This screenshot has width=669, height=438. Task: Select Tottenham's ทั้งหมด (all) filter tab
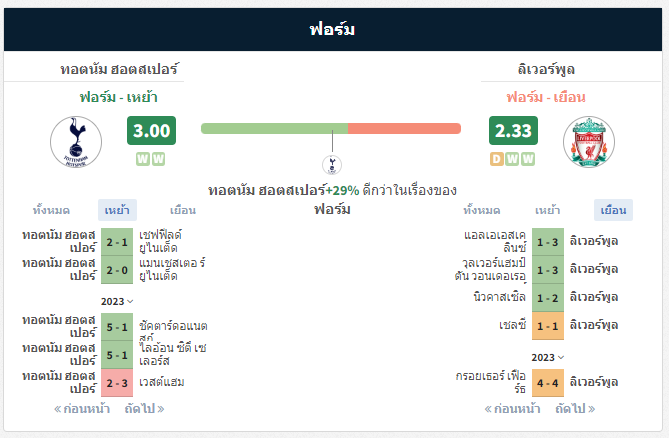coord(51,210)
